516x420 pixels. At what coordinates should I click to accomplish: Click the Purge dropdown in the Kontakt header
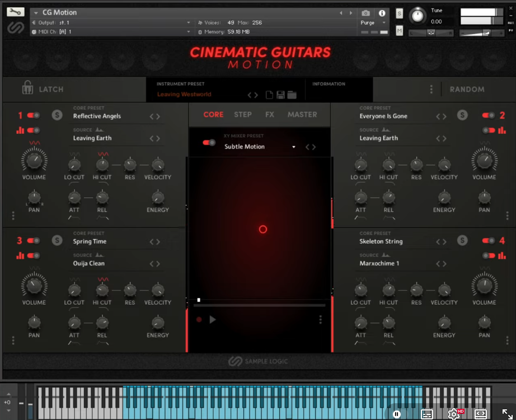pyautogui.click(x=367, y=23)
